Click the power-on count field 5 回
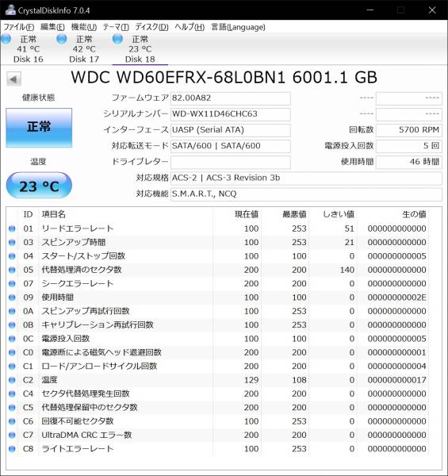 pos(408,146)
